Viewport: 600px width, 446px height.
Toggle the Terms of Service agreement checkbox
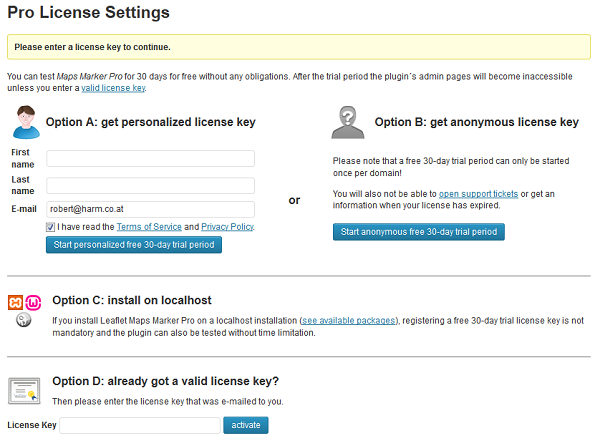[51, 227]
